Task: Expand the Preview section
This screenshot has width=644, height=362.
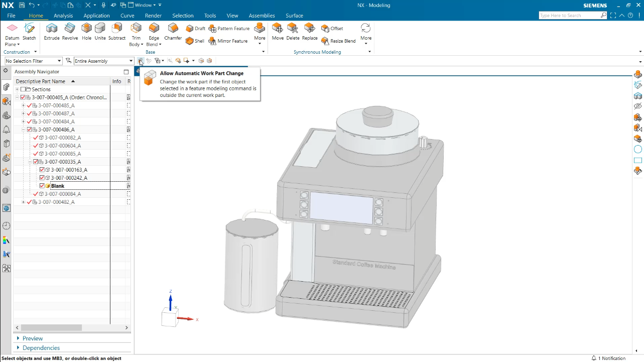Action: click(x=20, y=338)
